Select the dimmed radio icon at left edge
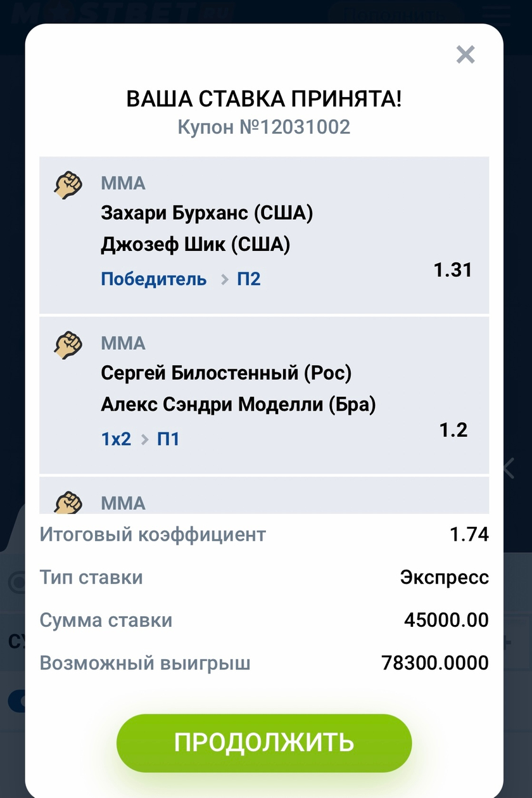532x798 pixels. coord(16,581)
